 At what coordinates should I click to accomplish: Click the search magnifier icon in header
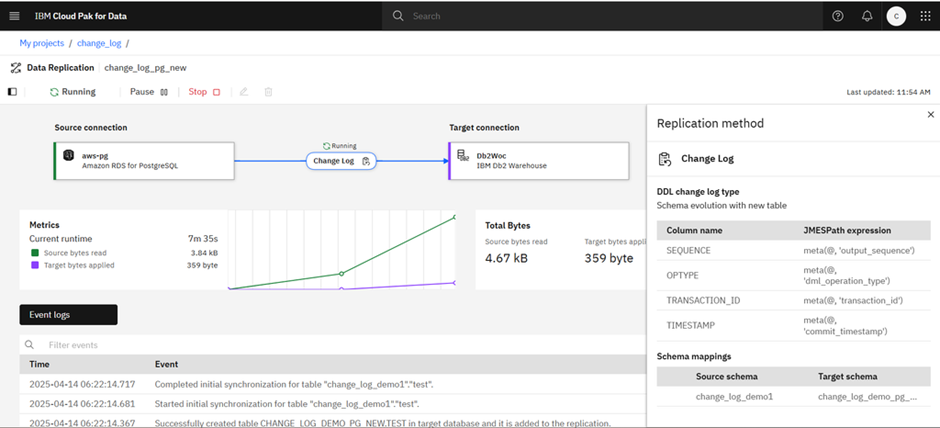coord(398,16)
